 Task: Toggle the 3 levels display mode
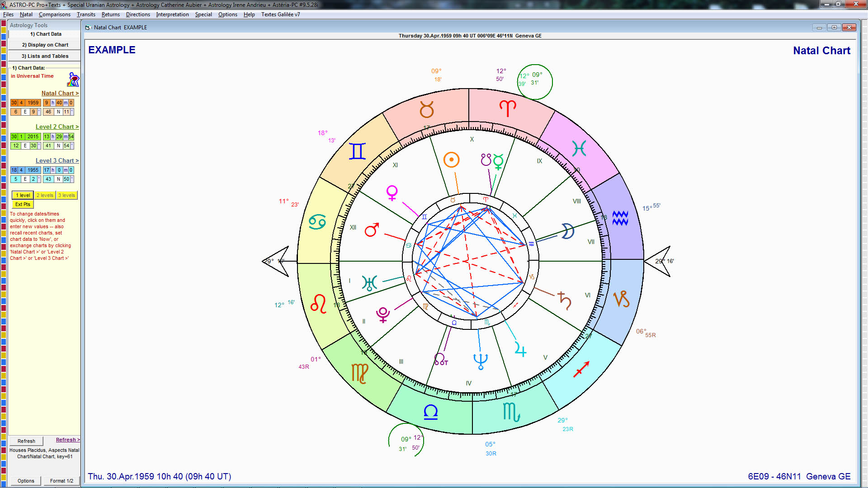tap(67, 195)
